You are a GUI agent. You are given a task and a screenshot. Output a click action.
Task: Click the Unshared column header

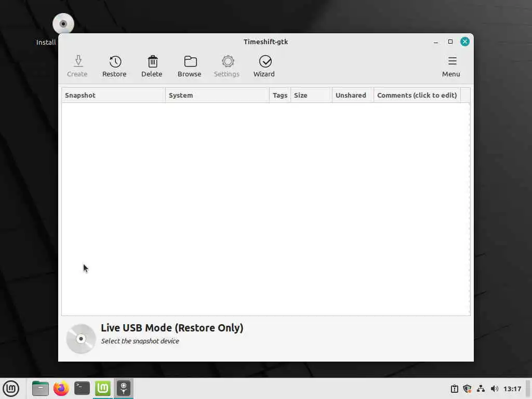point(353,96)
